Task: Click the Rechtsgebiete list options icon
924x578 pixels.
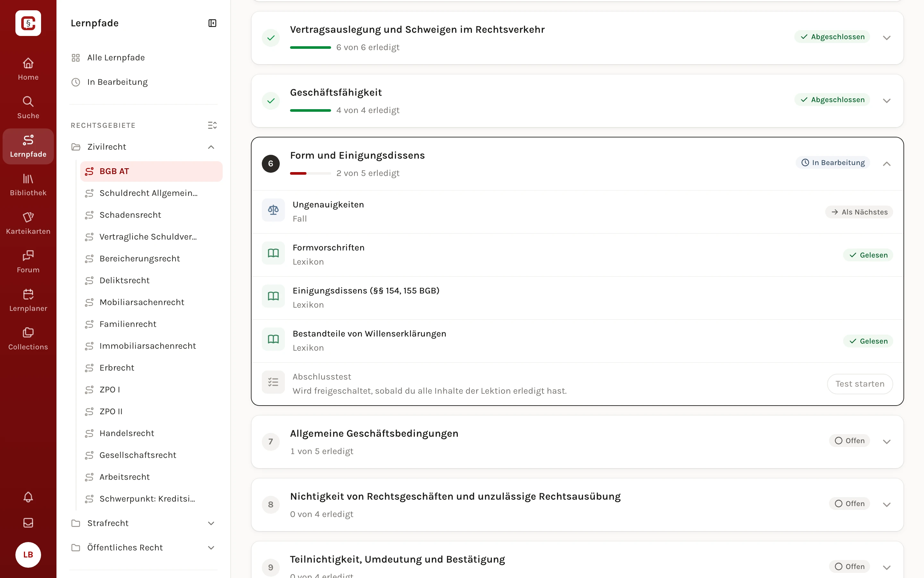Action: coord(212,125)
